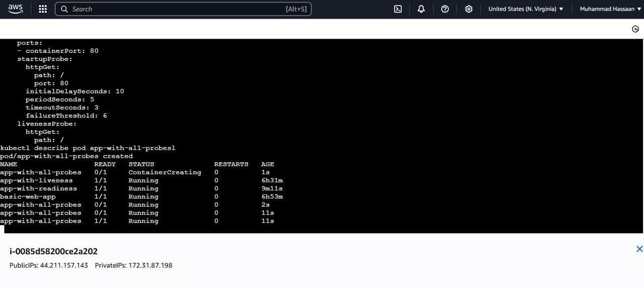Click the app-with-liveness pod row
The width and height of the screenshot is (644, 288).
(x=141, y=180)
